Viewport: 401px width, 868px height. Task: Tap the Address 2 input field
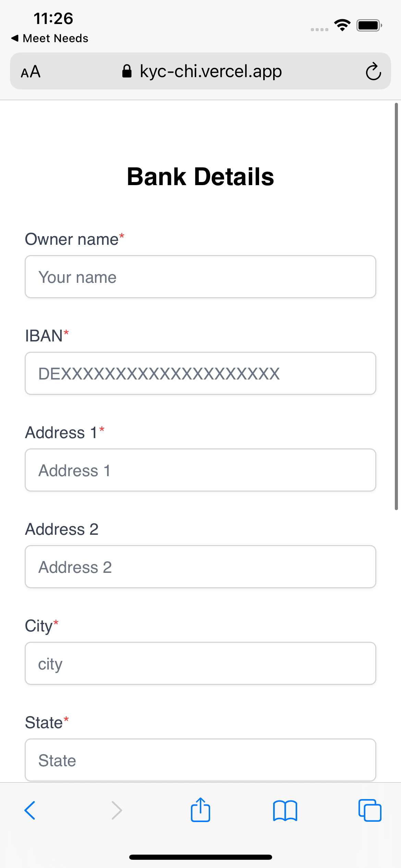point(200,567)
